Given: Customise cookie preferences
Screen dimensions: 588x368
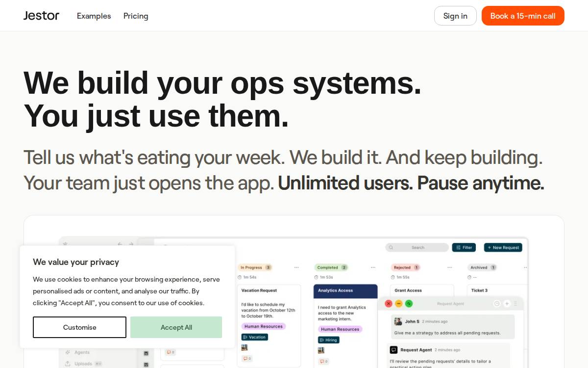Looking at the screenshot, I should 79,327.
